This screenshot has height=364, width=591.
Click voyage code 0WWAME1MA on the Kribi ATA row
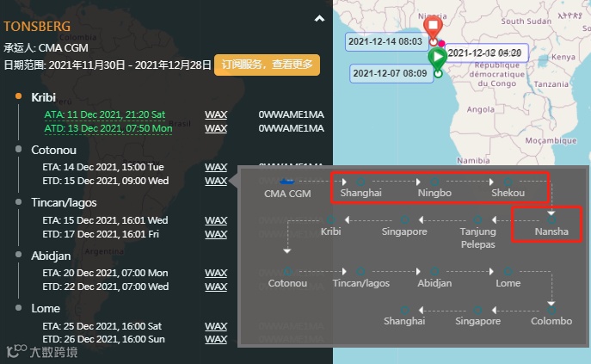[x=291, y=114]
